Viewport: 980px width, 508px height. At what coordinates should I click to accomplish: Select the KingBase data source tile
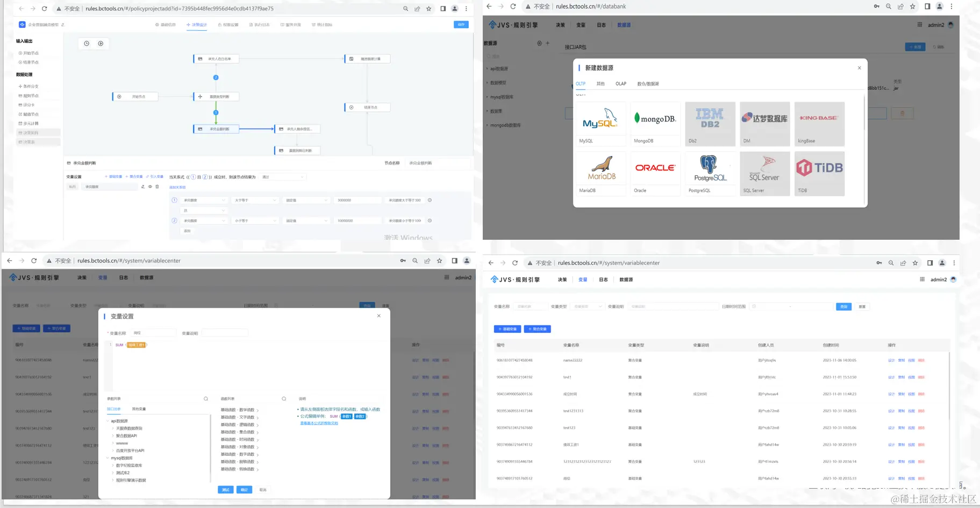tap(819, 124)
